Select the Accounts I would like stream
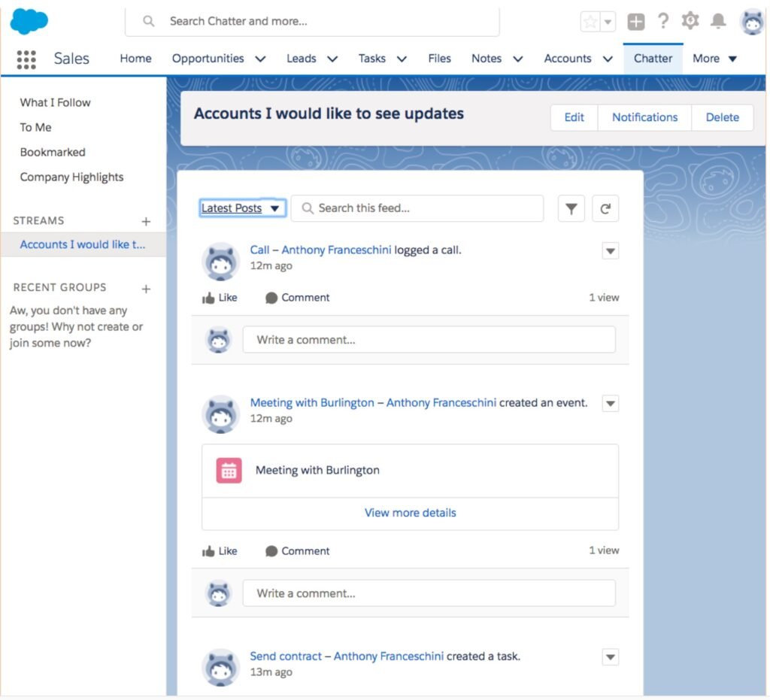Screen dimensions: 770x700 83,244
